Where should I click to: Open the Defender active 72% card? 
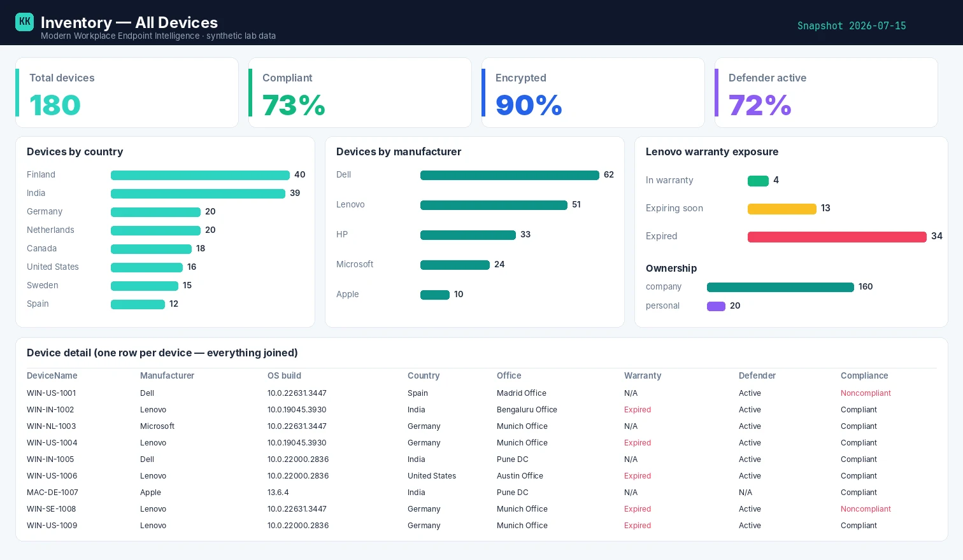(x=826, y=93)
